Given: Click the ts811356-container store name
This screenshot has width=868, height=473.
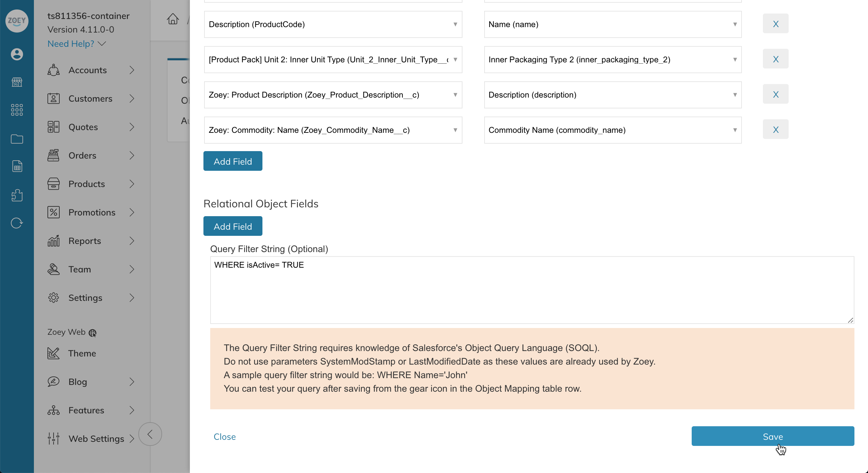Looking at the screenshot, I should pyautogui.click(x=88, y=16).
